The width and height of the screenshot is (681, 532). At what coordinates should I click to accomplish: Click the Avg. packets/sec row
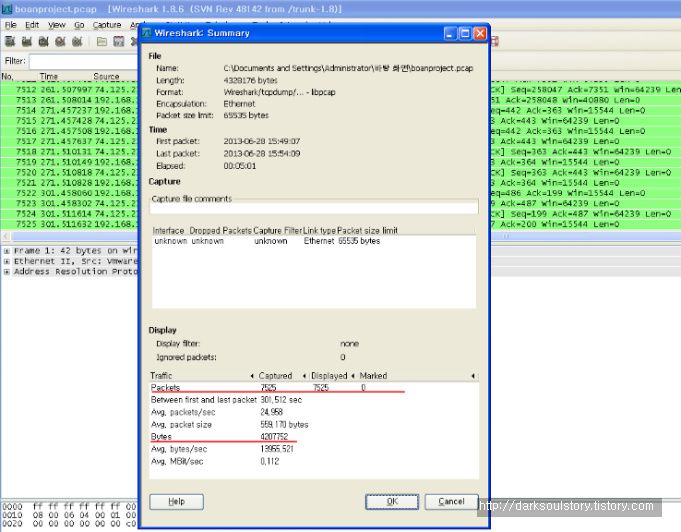[x=314, y=412]
